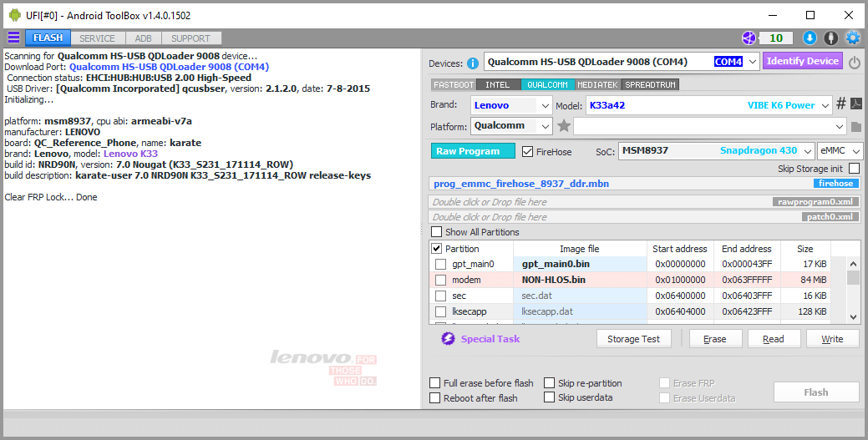The image size is (868, 440).
Task: Click the prog_emmc_firehose_8937_ddr.mbn file field
Action: 645,184
